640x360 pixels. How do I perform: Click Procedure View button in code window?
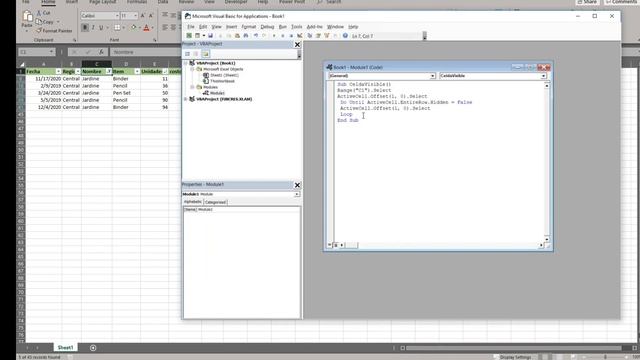(330, 245)
